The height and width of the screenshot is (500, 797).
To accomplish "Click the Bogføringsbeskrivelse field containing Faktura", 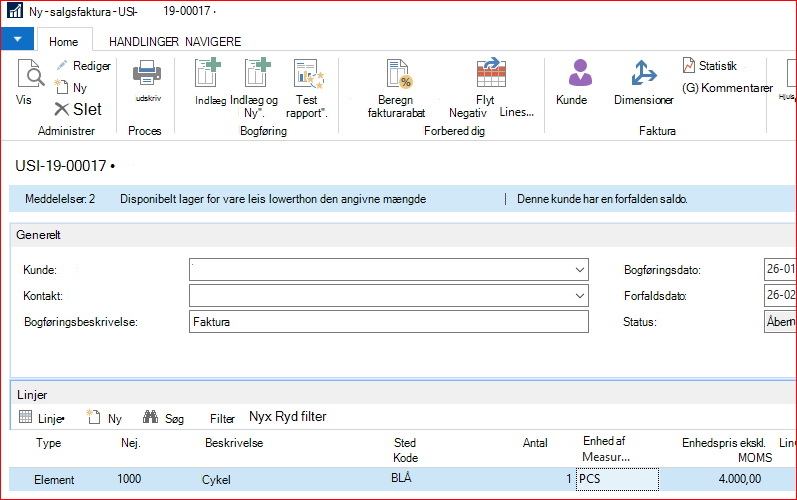I will [x=389, y=322].
